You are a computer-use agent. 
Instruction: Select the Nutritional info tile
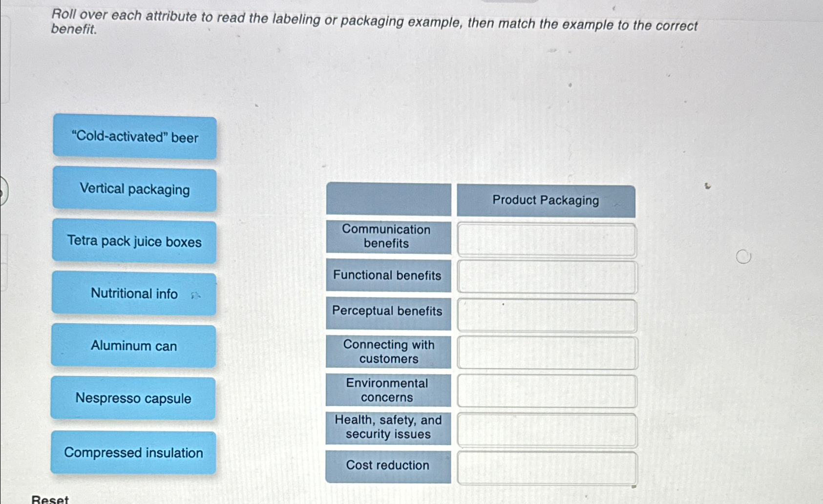pyautogui.click(x=134, y=294)
